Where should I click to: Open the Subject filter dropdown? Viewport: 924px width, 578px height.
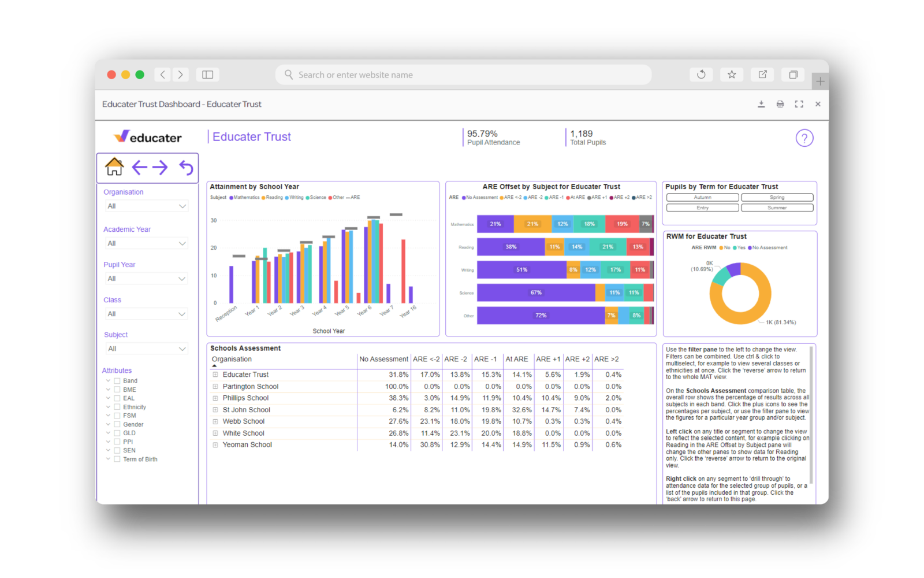pos(146,349)
